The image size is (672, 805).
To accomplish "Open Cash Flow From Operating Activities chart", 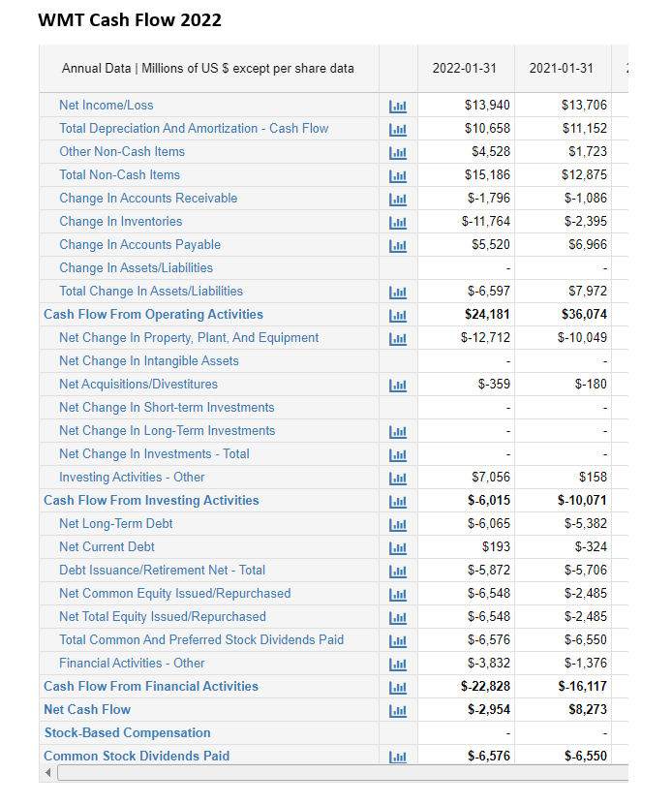I will point(398,315).
